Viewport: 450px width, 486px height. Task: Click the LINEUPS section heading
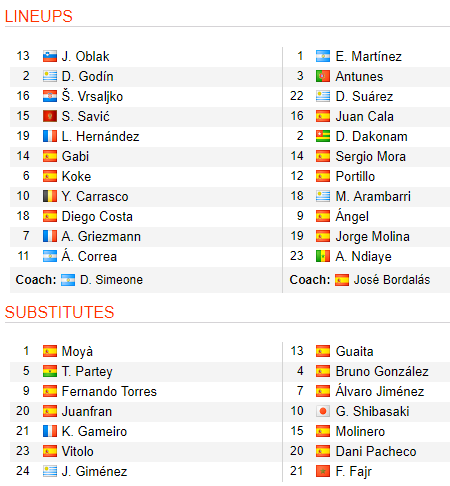coord(39,16)
